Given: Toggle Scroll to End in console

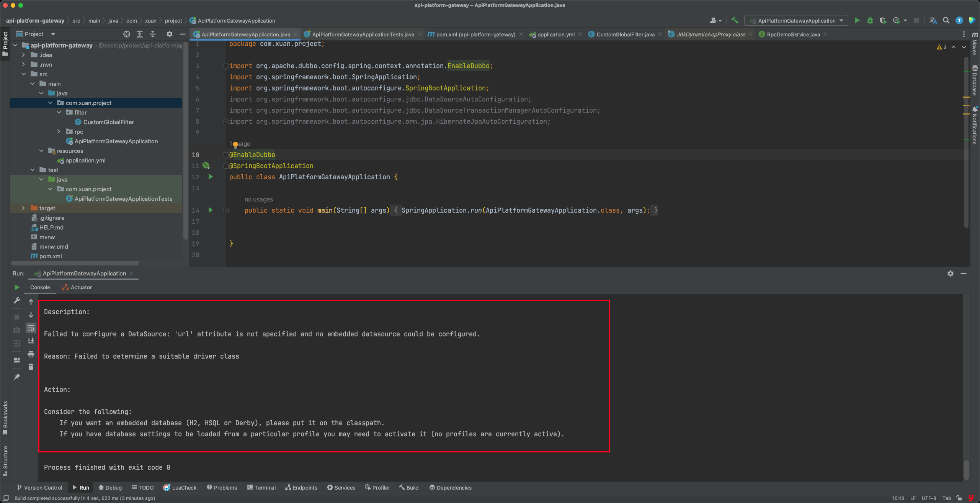Looking at the screenshot, I should pyautogui.click(x=31, y=341).
